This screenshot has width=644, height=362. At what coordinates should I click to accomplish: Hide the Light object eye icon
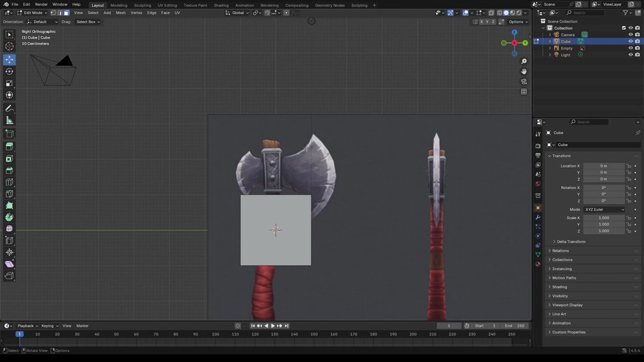(631, 55)
